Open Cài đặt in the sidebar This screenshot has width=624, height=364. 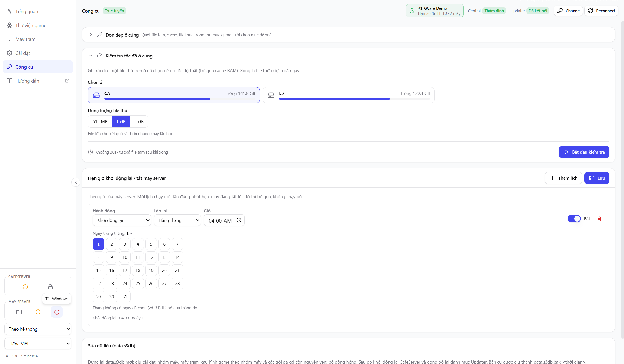coord(38,53)
